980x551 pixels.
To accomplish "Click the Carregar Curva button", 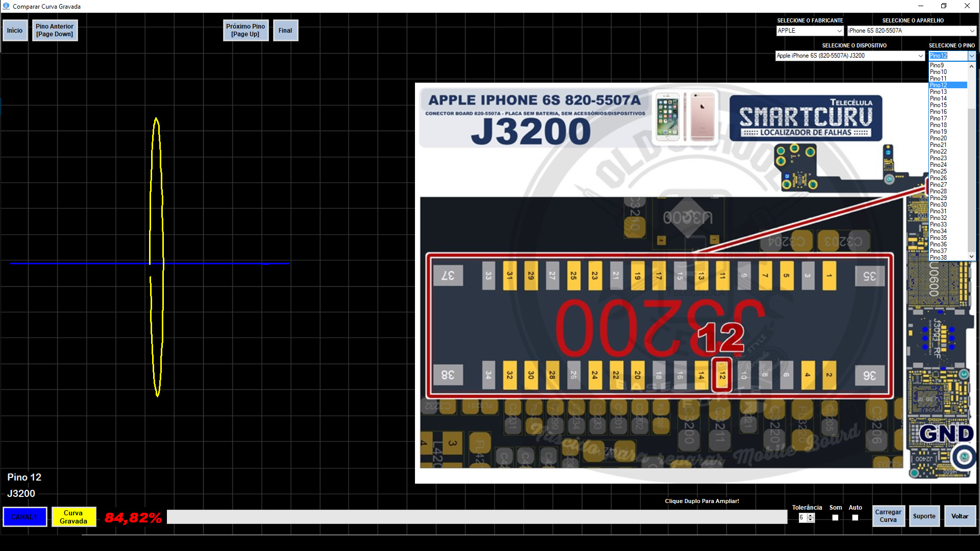I will [x=888, y=516].
